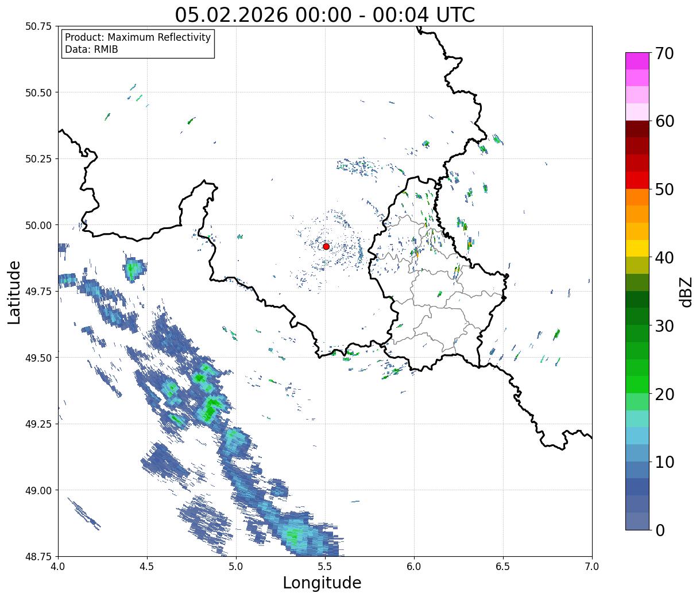Image resolution: width=700 pixels, height=597 pixels.
Task: Click the cyan colorbar segment between 10 and 20
Action: coord(637,436)
